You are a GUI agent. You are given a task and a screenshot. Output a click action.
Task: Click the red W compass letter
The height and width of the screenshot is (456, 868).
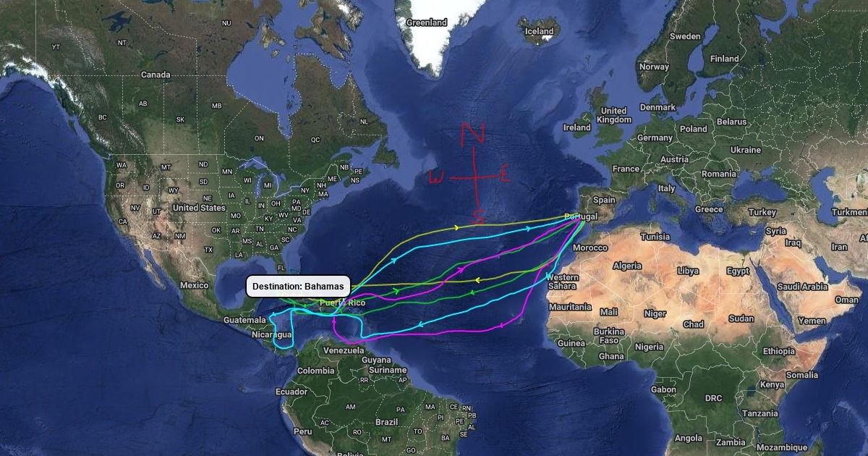pyautogui.click(x=437, y=177)
